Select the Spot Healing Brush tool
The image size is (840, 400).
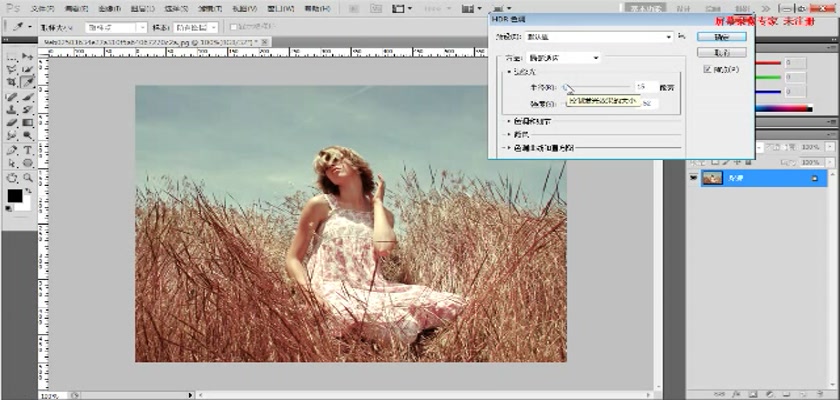tap(11, 97)
